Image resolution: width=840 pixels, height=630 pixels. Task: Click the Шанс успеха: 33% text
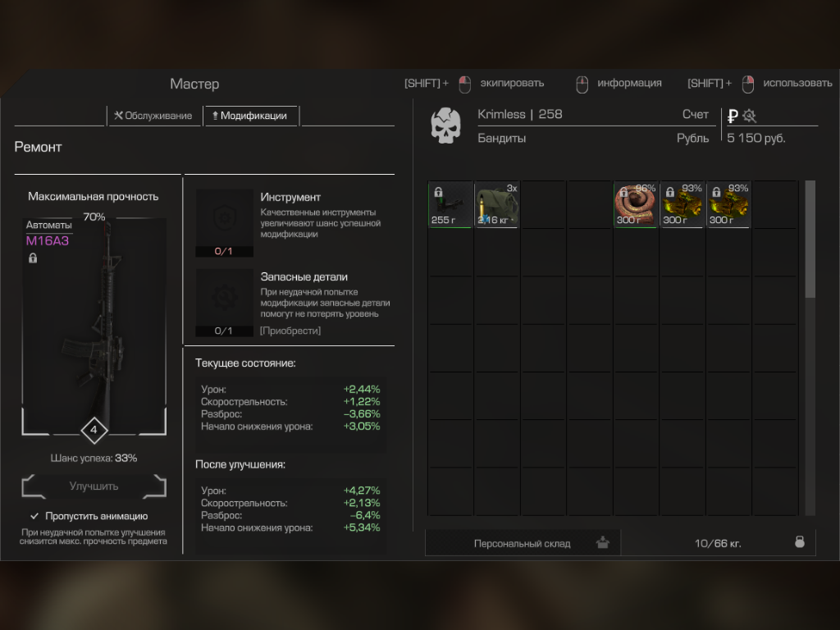pyautogui.click(x=94, y=458)
